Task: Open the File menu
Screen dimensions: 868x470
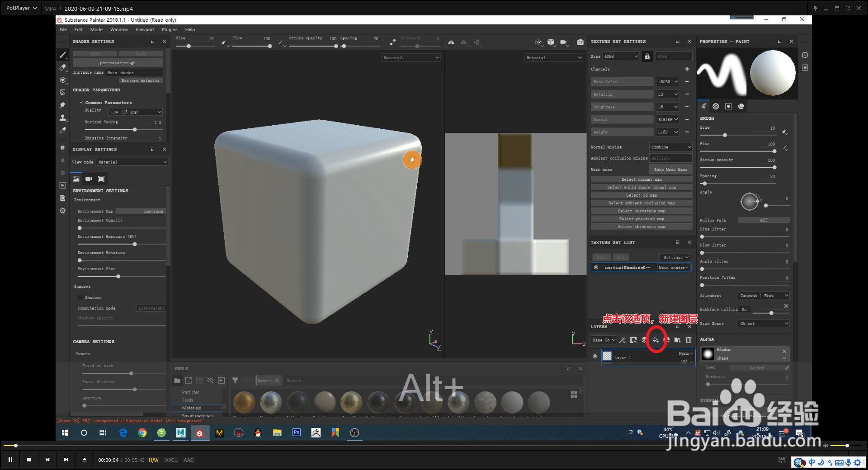Action: [63, 30]
